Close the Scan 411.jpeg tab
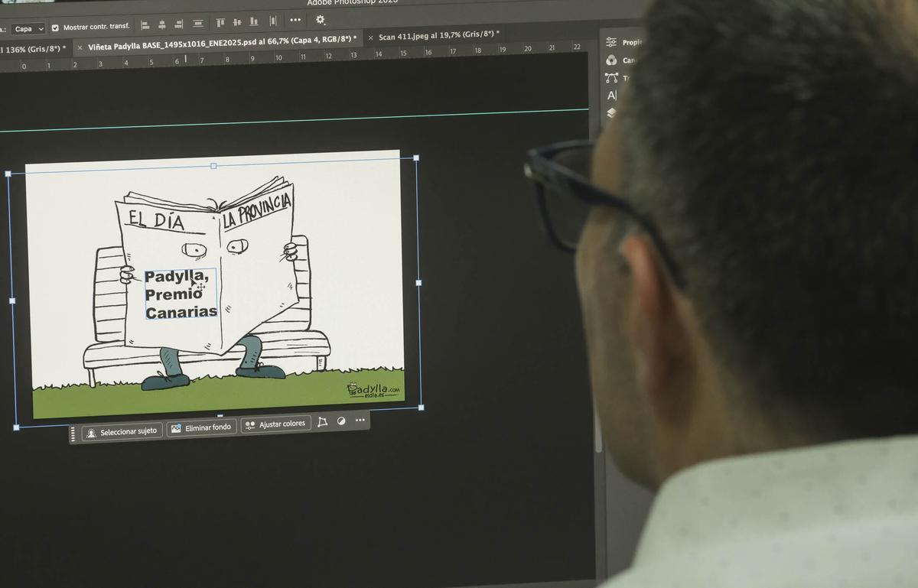 [371, 37]
